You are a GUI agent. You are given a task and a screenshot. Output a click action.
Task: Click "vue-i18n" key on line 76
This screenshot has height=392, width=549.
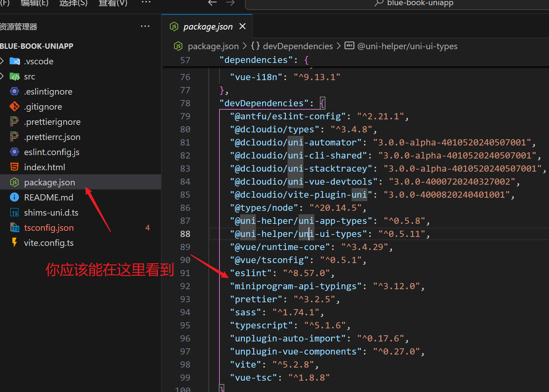pos(256,77)
